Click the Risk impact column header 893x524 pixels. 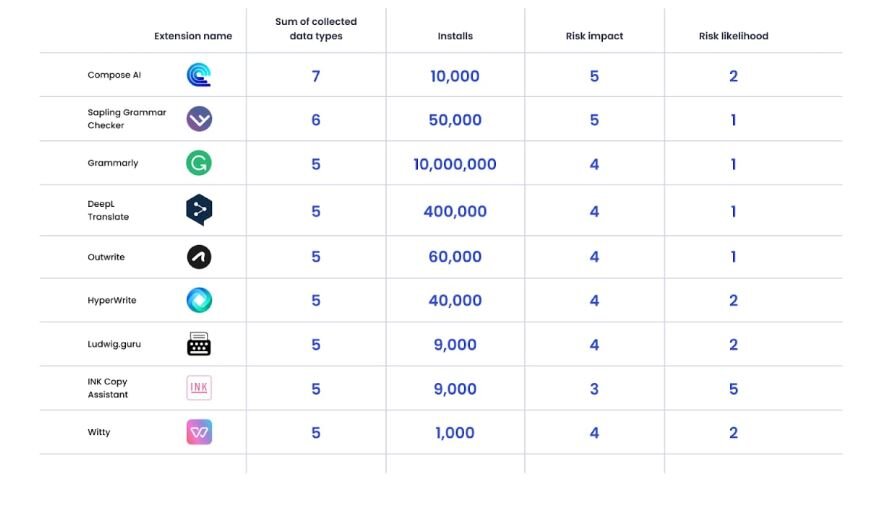pos(594,36)
